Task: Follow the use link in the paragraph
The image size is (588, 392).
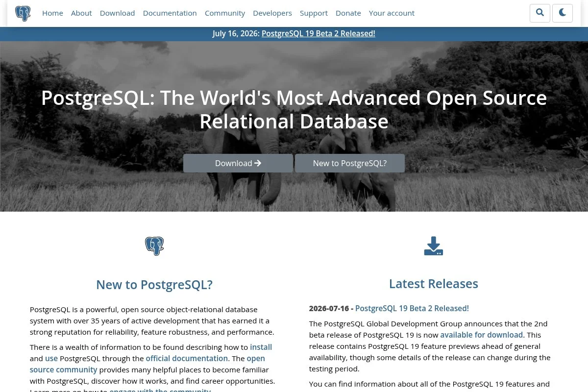Action: click(51, 359)
